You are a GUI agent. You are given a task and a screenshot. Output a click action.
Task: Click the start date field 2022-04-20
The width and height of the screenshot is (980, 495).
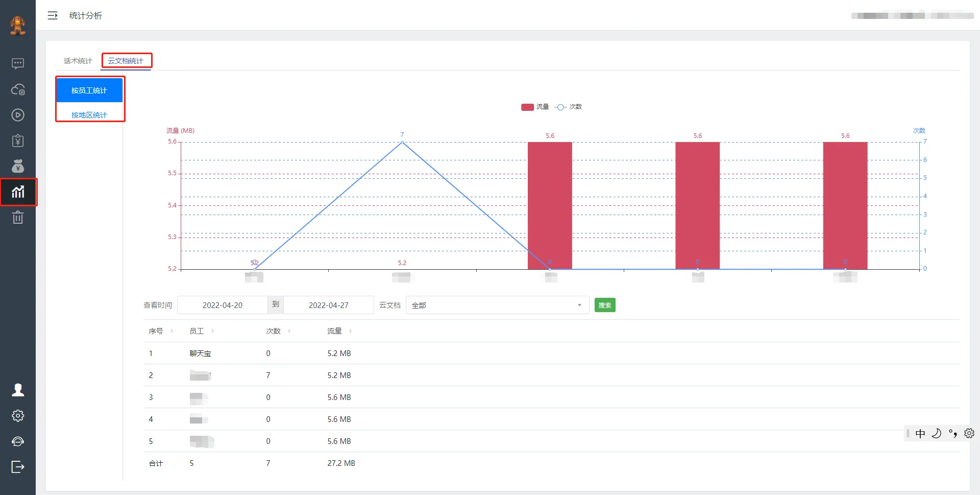(x=223, y=305)
